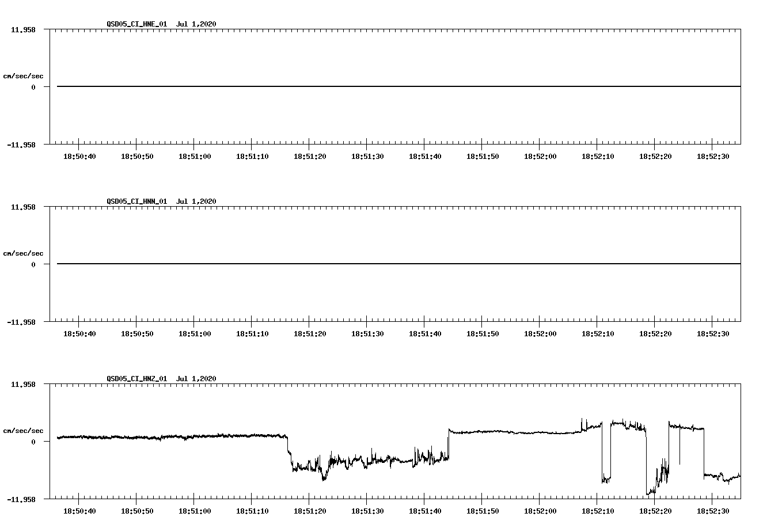Screen dimensions: 782x532
Task: Click the 11.958 upper limit on the HNZ plot
Action: coord(23,384)
